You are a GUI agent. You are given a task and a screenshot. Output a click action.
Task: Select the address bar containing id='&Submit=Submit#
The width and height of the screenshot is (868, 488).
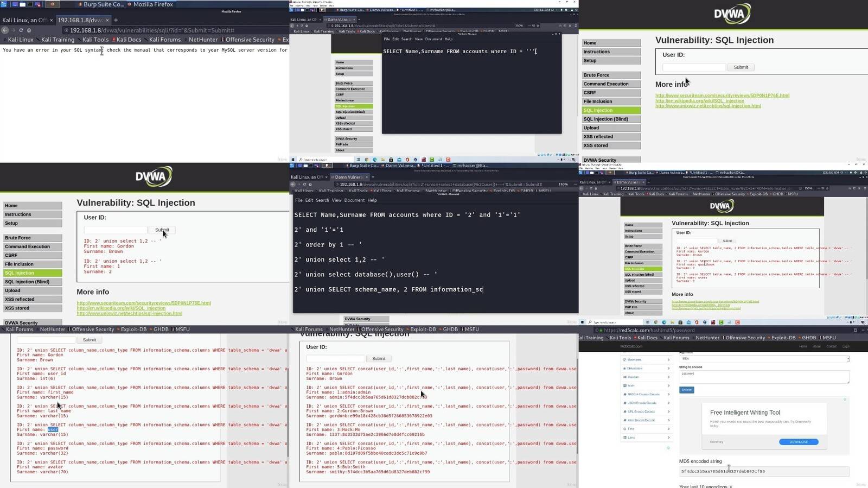175,30
